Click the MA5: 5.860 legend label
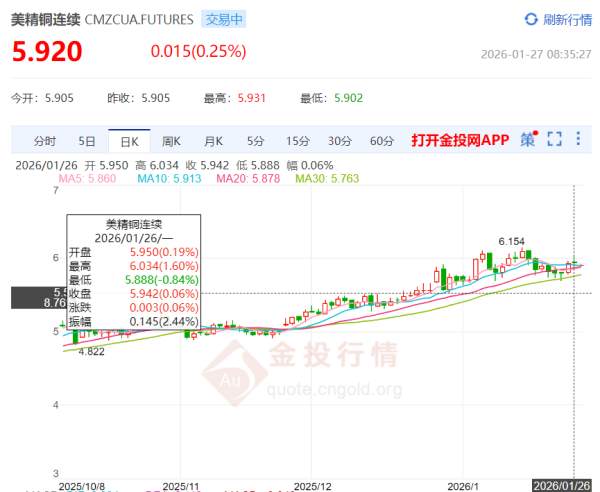This screenshot has width=600, height=492. (87, 179)
